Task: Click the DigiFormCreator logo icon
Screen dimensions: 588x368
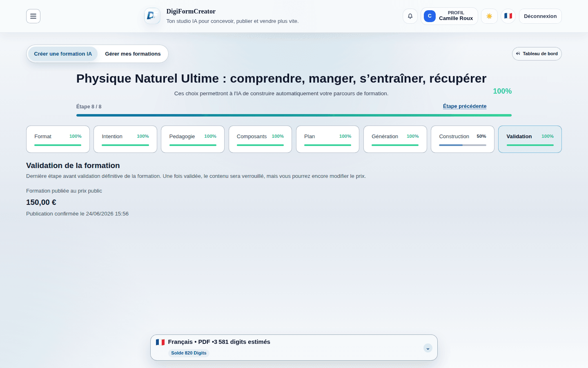Action: pos(152,16)
